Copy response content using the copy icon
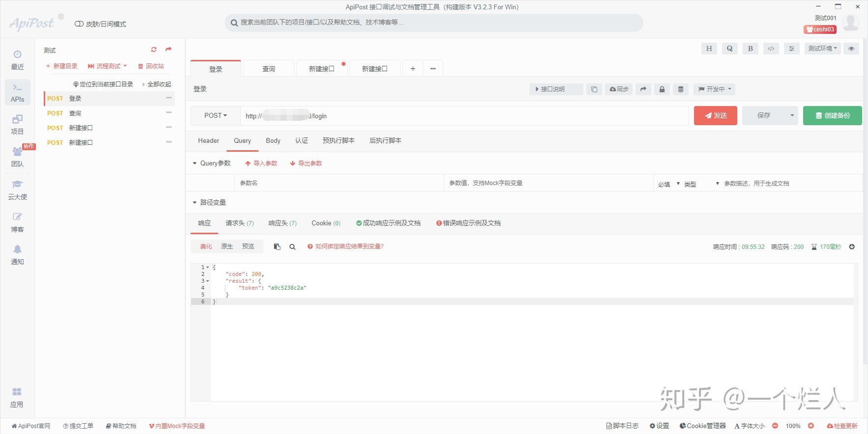Viewport: 868px width, 434px height. tap(277, 246)
